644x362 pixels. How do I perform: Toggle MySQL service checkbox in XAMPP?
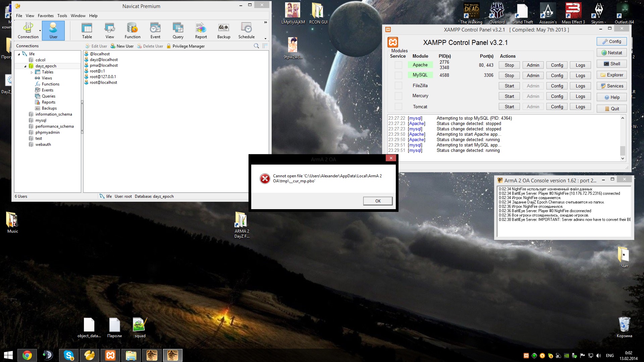[x=398, y=75]
